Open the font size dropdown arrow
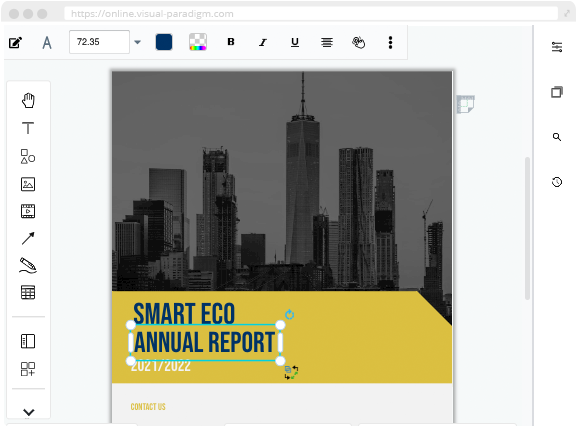The height and width of the screenshot is (434, 578). click(x=137, y=42)
